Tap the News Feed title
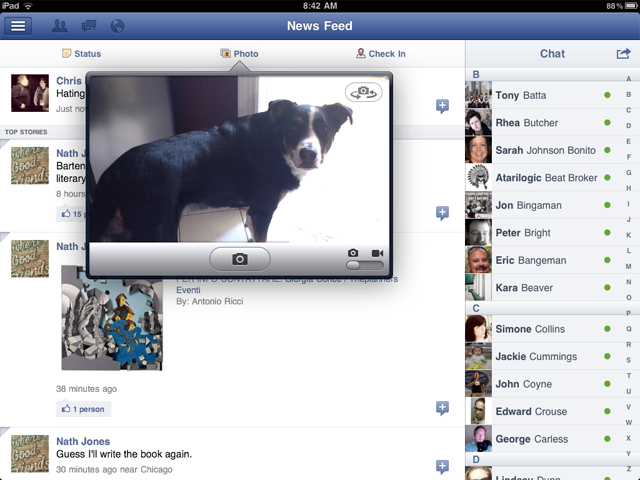Viewport: 640px width, 480px height. point(320,26)
